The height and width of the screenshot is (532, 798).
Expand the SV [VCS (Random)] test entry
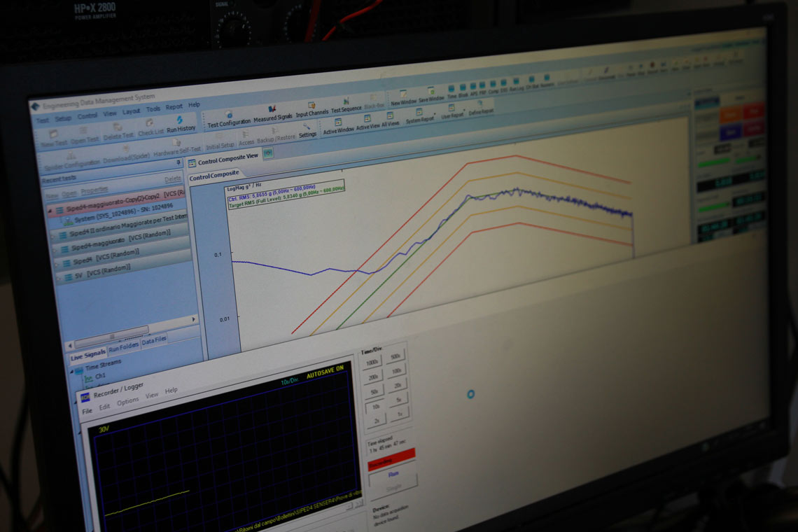[x=59, y=277]
